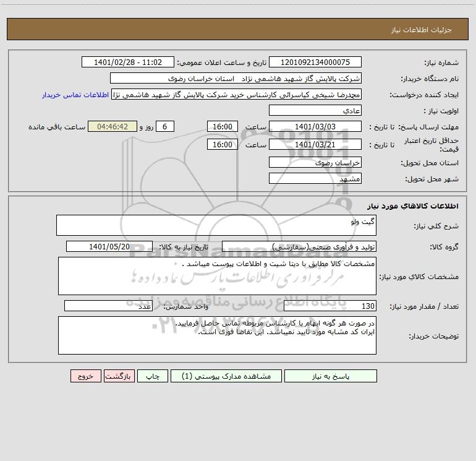The height and width of the screenshot is (461, 476).
Task: Click the استان محل تحویل label
Action: tap(430, 163)
